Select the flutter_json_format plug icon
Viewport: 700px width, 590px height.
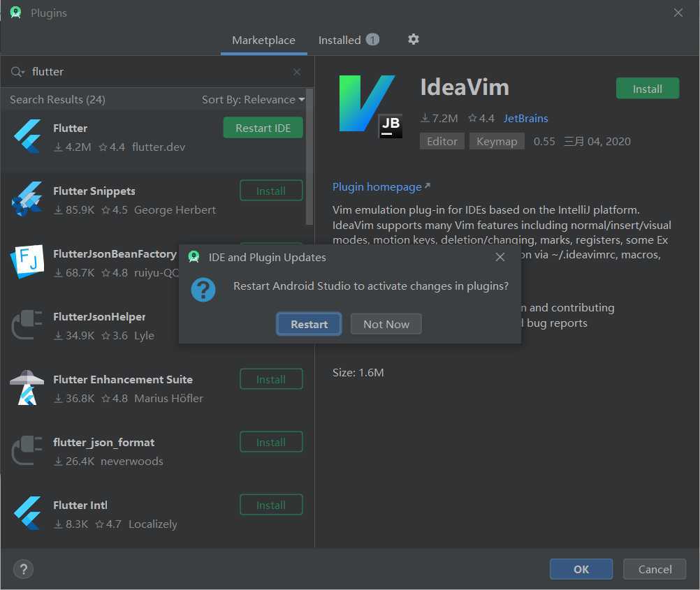tap(28, 451)
